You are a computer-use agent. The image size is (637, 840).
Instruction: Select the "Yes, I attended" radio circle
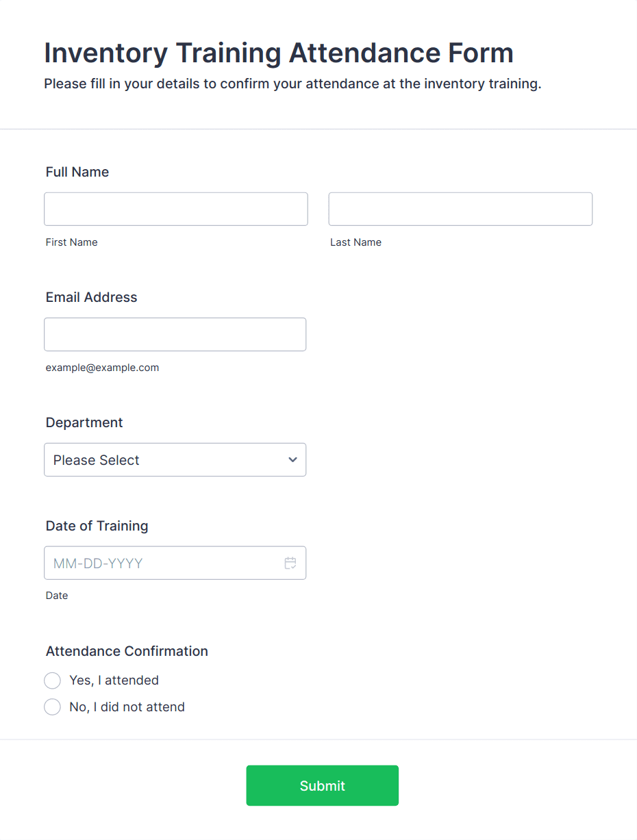[x=52, y=680]
